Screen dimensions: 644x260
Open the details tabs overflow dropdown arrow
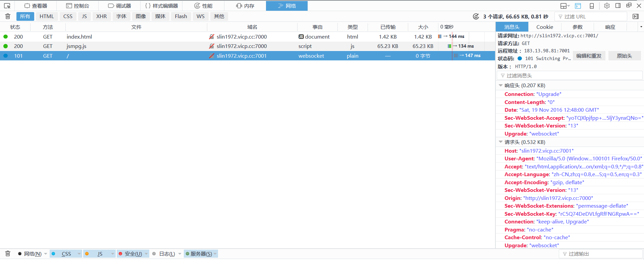pos(641,27)
